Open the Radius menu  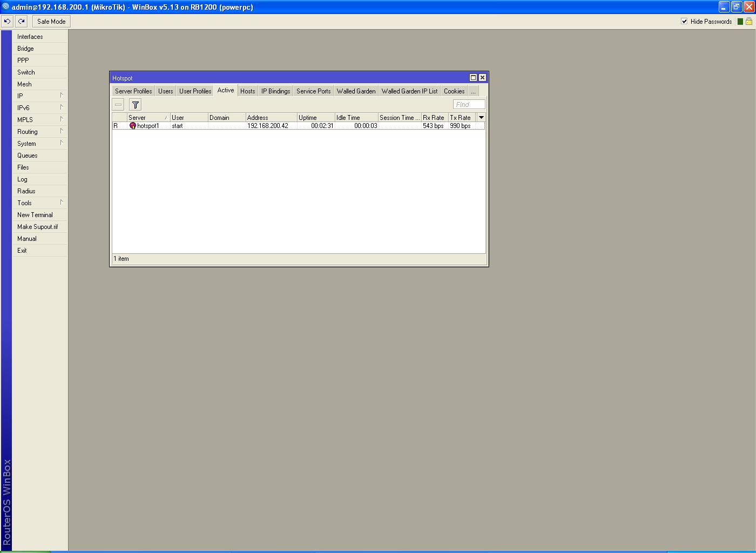click(40, 191)
